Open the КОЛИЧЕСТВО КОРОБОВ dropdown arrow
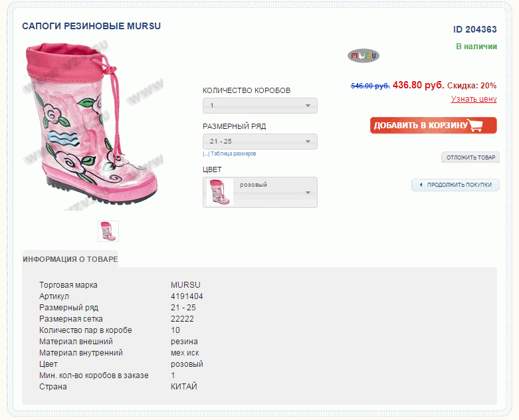Image resolution: width=519 pixels, height=420 pixels. pos(308,106)
